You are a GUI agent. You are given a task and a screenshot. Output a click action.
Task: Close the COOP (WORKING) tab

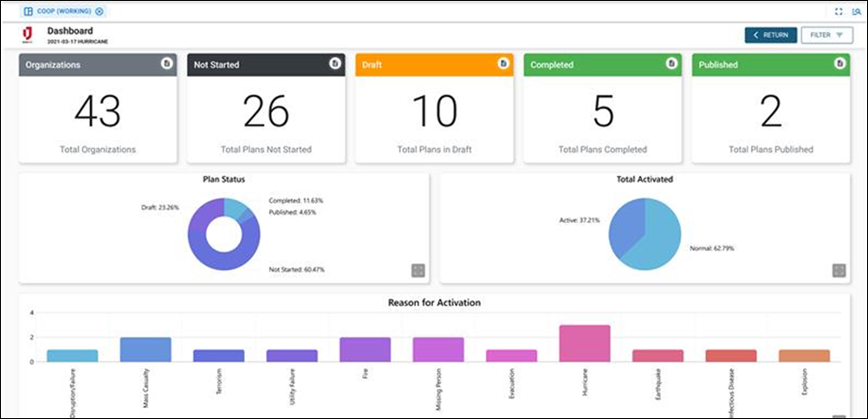(99, 11)
